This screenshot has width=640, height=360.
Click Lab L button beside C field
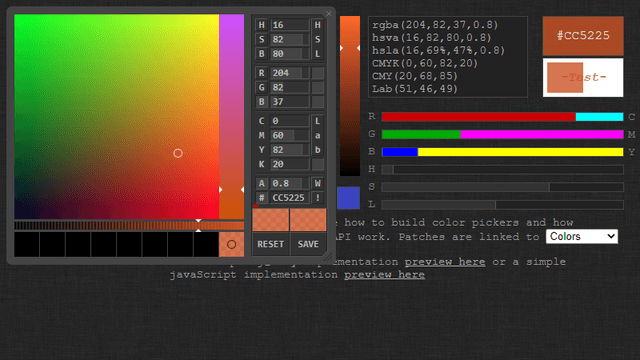[318, 121]
